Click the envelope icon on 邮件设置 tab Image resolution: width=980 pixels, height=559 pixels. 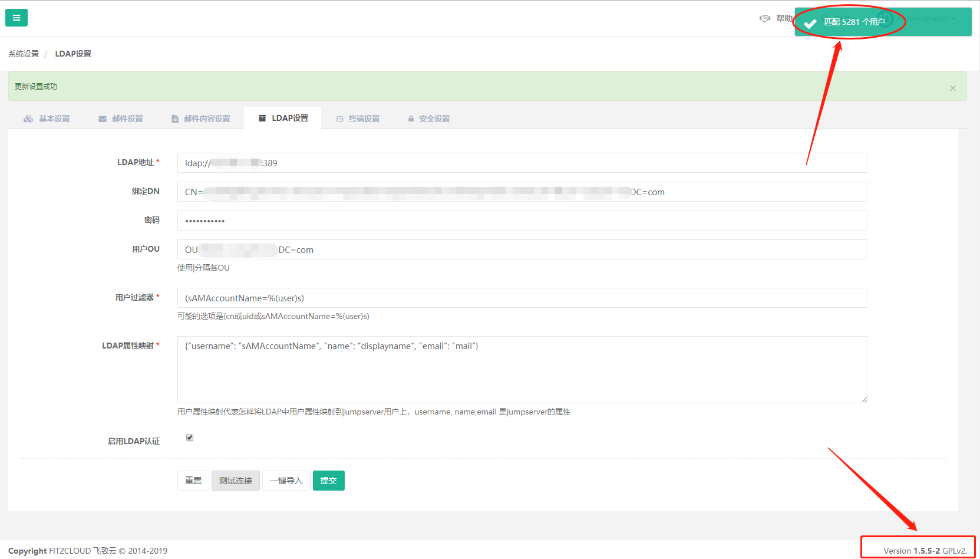tap(103, 119)
